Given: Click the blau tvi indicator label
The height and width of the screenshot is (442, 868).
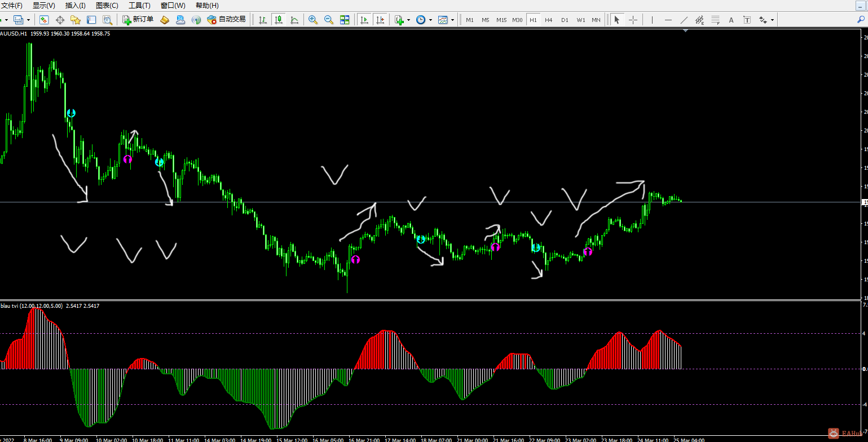Looking at the screenshot, I should [50, 306].
